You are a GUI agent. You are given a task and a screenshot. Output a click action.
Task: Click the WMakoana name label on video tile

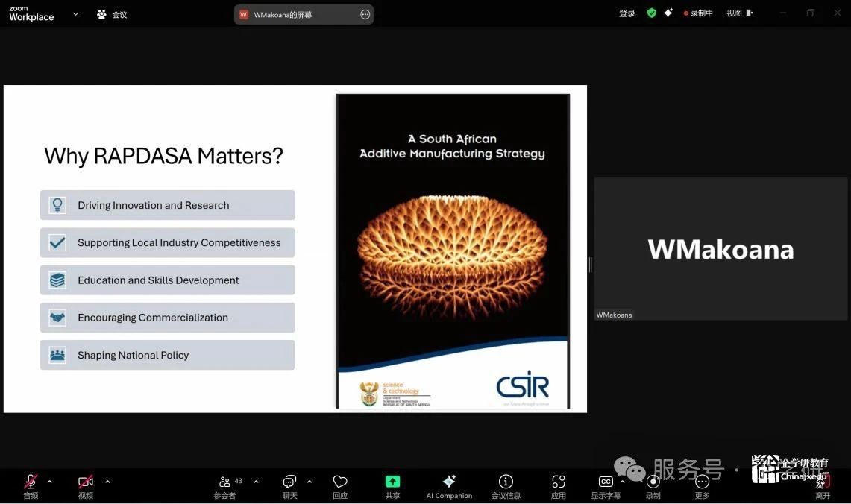click(614, 315)
